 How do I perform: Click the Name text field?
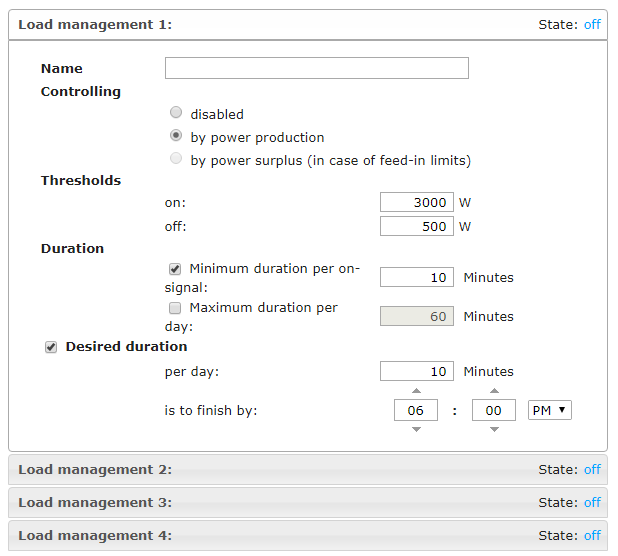coord(316,68)
